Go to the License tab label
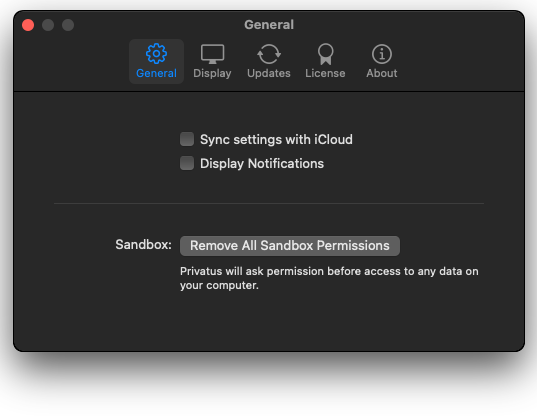The width and height of the screenshot is (537, 416). (x=325, y=73)
